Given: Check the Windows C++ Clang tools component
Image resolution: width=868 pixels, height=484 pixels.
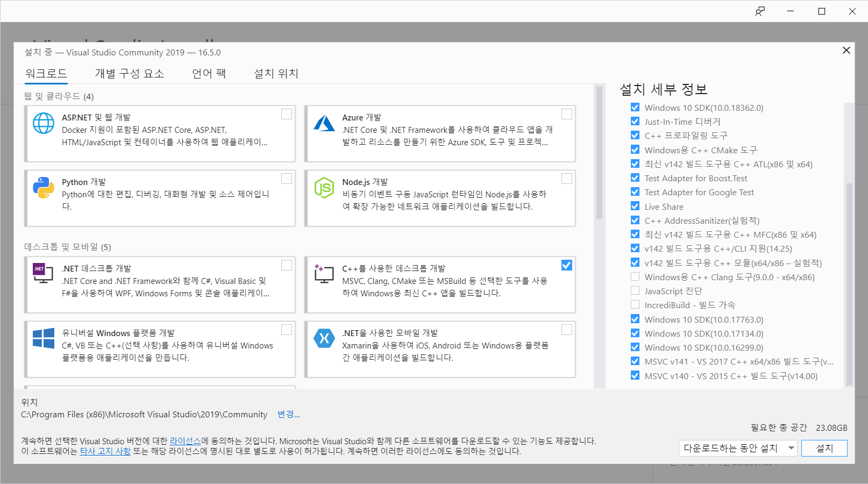Looking at the screenshot, I should pyautogui.click(x=635, y=277).
